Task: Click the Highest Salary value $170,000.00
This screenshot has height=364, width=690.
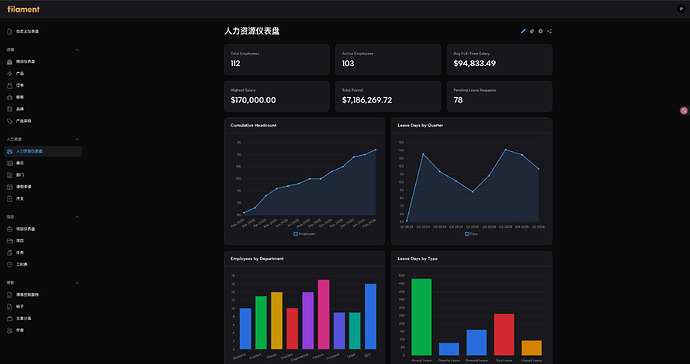Action: click(253, 100)
